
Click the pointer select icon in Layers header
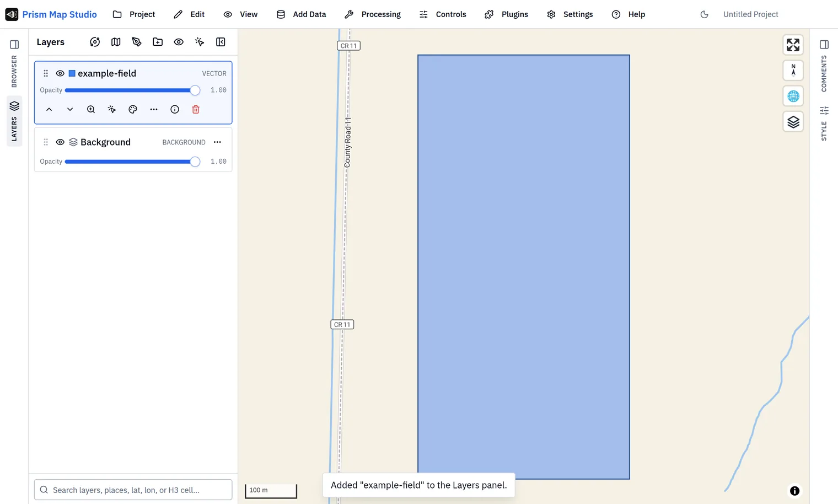point(200,42)
